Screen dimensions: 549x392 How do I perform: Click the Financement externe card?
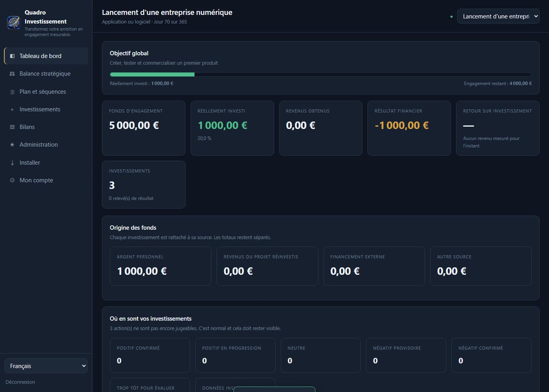point(374,266)
